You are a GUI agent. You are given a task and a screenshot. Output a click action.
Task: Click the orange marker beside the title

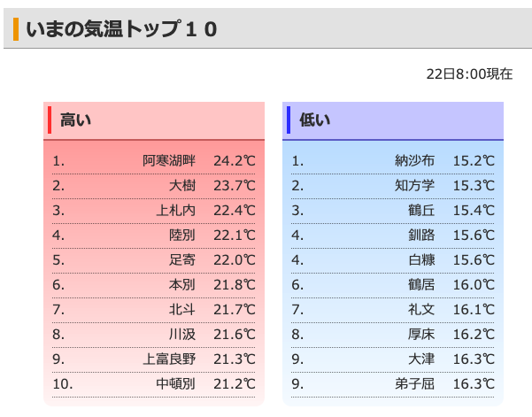pyautogui.click(x=16, y=29)
